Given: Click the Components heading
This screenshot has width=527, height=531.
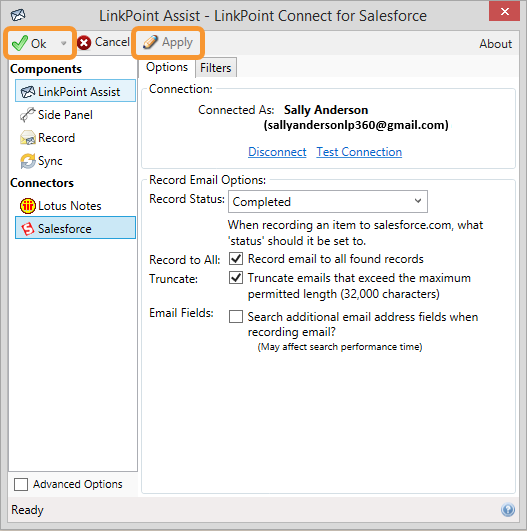Looking at the screenshot, I should point(46,69).
